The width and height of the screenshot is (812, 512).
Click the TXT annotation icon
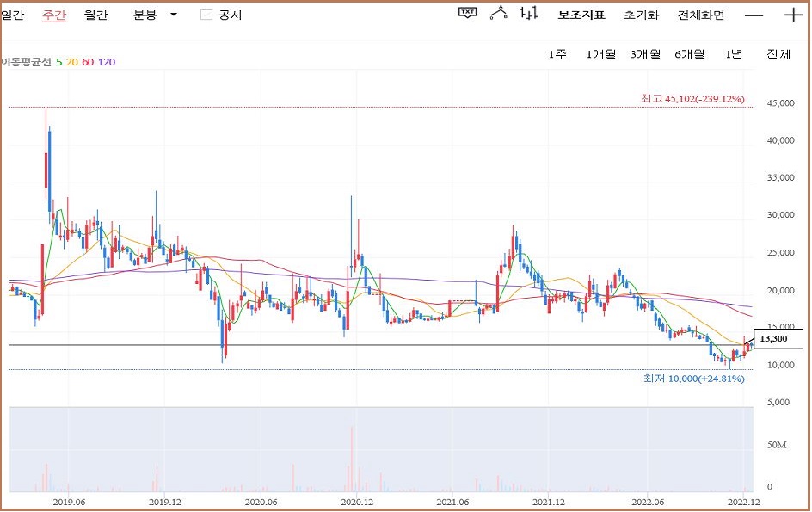coord(467,13)
